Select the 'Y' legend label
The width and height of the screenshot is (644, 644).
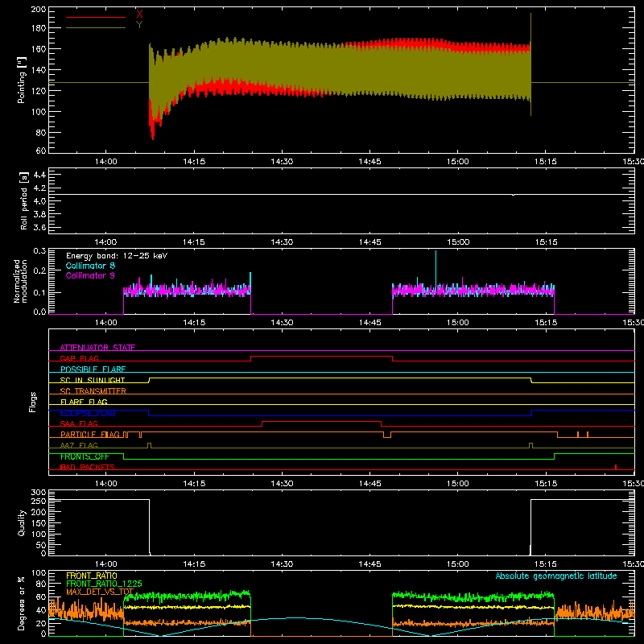coord(139,25)
